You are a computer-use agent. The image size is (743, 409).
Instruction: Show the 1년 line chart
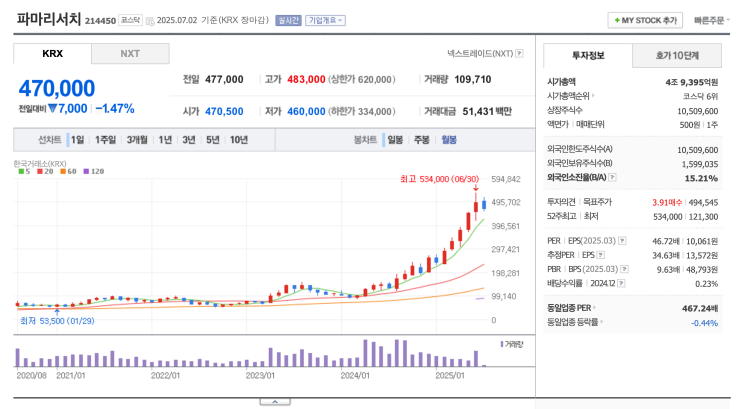point(165,140)
